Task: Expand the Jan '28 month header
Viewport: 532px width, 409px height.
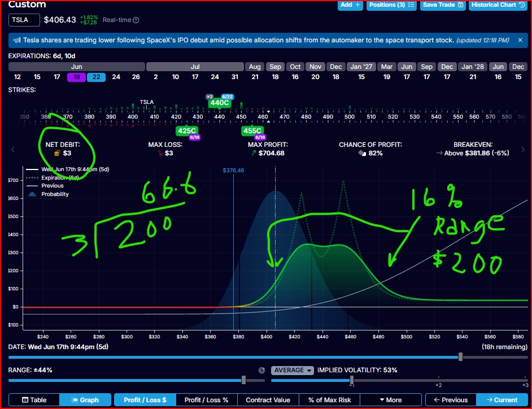Action: coord(473,67)
